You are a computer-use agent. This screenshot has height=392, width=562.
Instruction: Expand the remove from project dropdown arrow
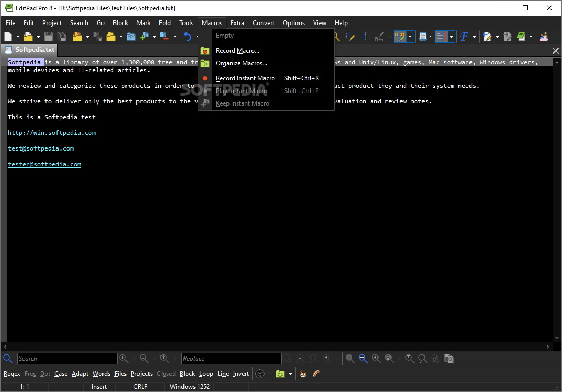click(175, 37)
